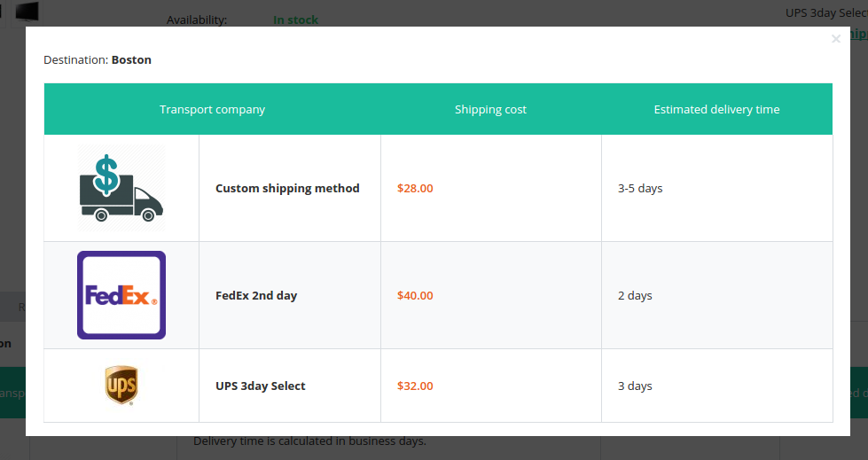Click the $40.00 shipping cost
Image resolution: width=868 pixels, height=460 pixels.
[x=415, y=296]
